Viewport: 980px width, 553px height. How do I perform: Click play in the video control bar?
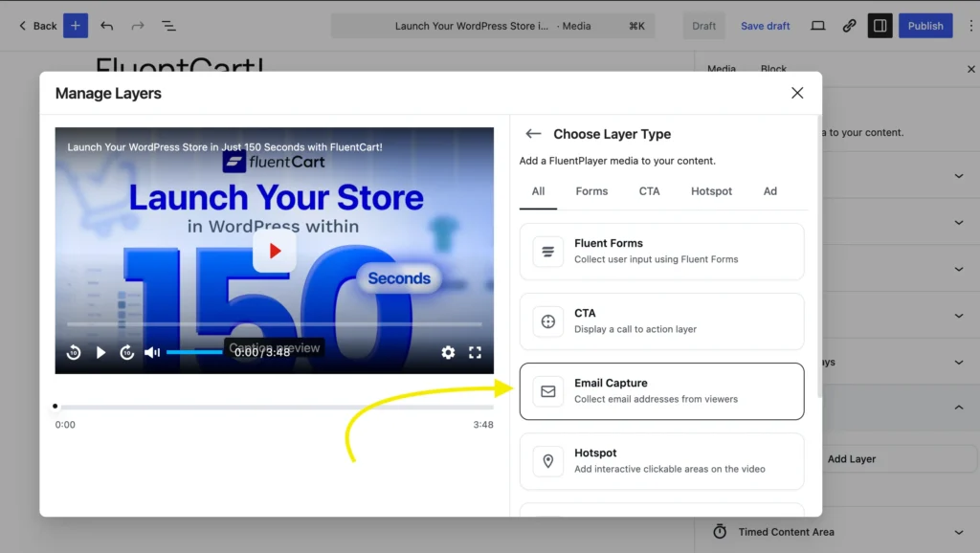click(x=100, y=352)
